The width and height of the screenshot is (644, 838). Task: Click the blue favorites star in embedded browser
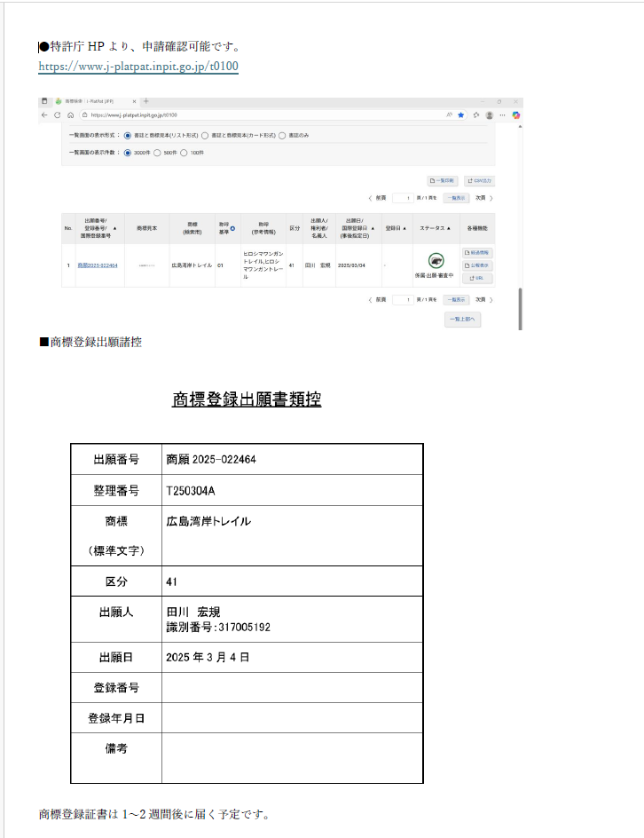pos(461,115)
